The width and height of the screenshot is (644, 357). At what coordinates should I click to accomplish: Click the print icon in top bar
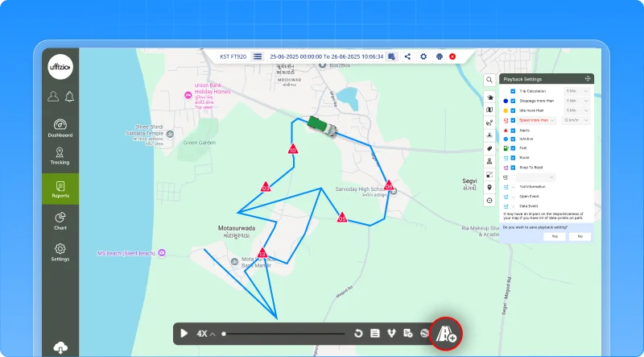pyautogui.click(x=439, y=56)
